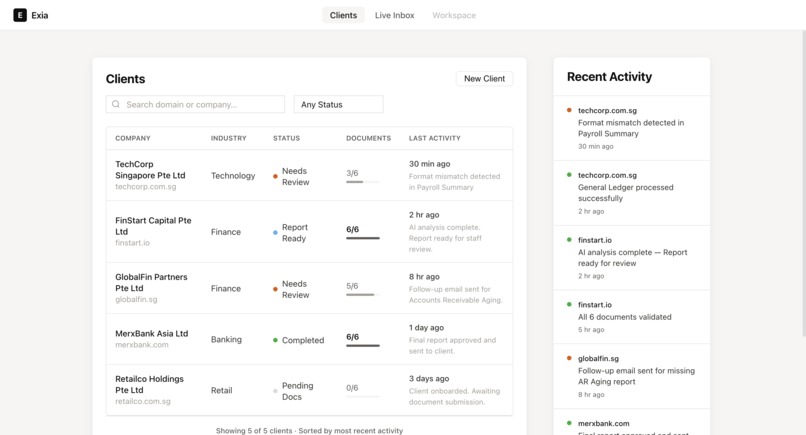Open the Any Status dropdown
The width and height of the screenshot is (806, 435).
[x=338, y=104]
